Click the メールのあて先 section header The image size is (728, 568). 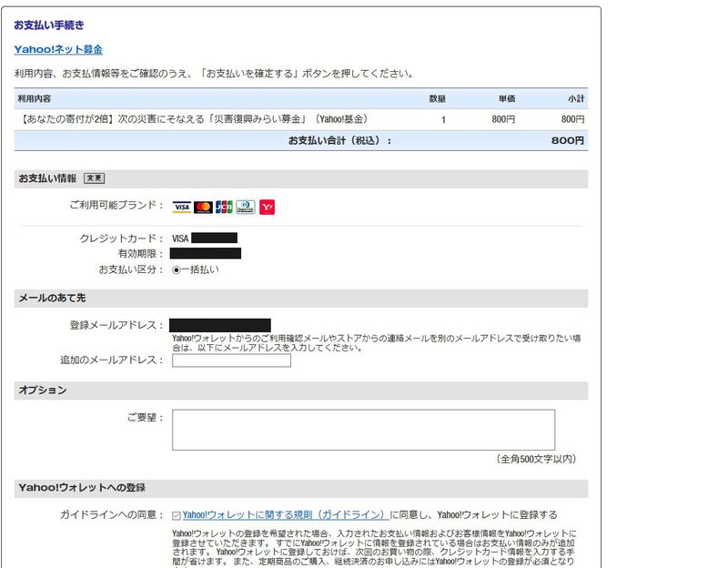click(x=52, y=298)
